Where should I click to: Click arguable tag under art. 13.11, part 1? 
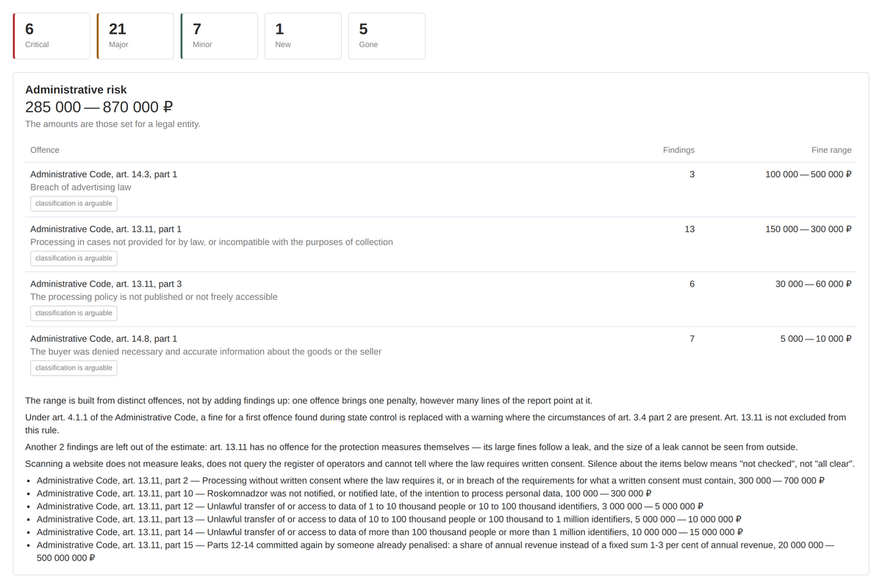tap(73, 259)
